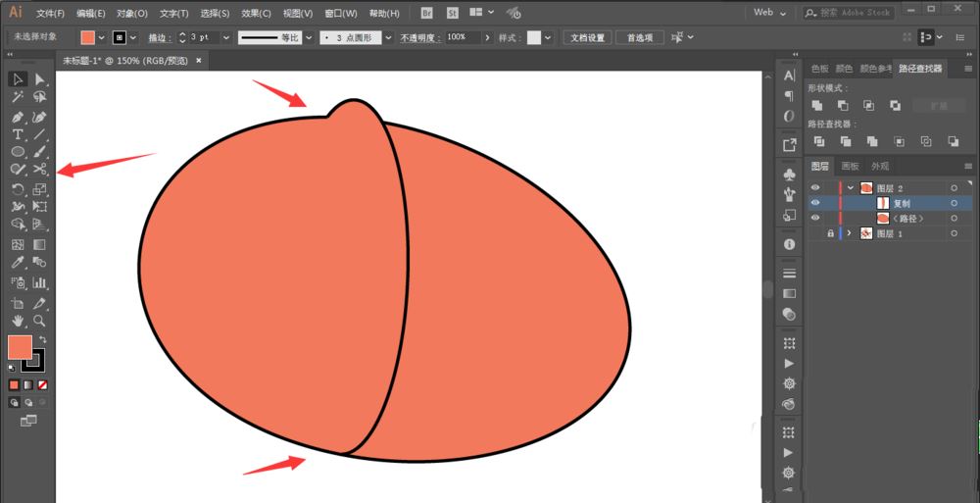The height and width of the screenshot is (503, 980).
Task: Click the orange fill swatch in toolbox
Action: 19,346
